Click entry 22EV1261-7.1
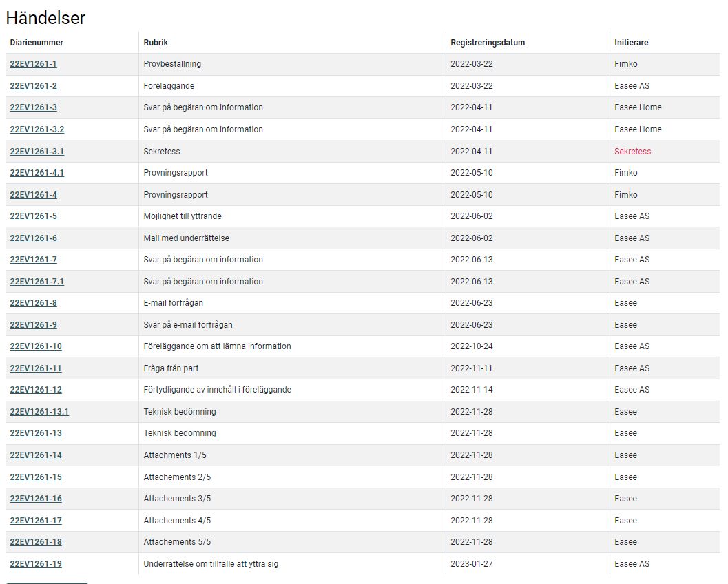This screenshot has height=584, width=728. pos(37,282)
